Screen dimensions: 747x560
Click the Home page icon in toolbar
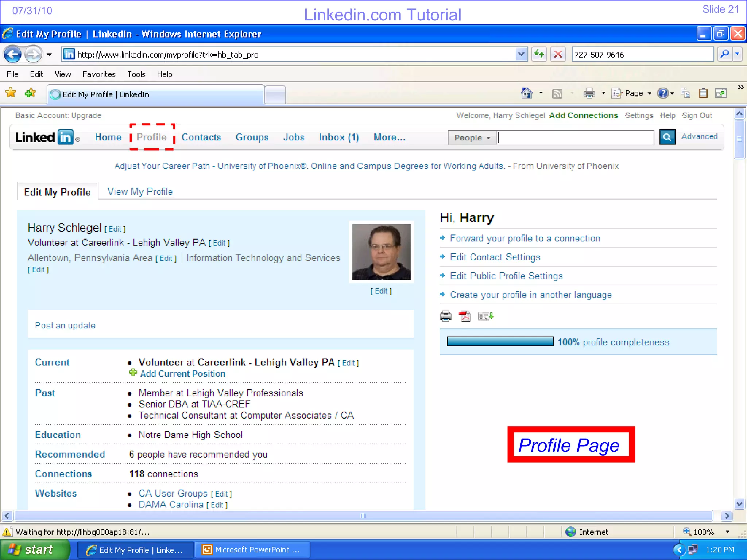click(526, 93)
